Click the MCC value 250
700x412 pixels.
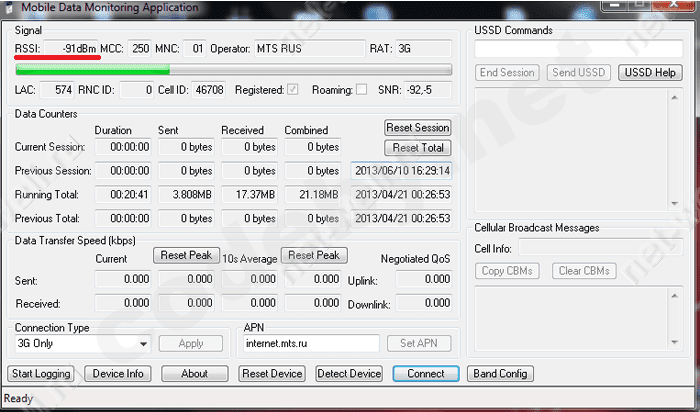[x=140, y=49]
